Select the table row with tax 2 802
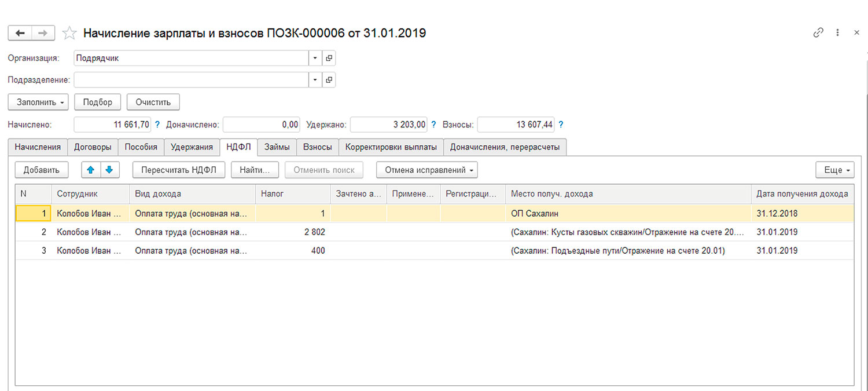This screenshot has width=868, height=391. [x=289, y=232]
